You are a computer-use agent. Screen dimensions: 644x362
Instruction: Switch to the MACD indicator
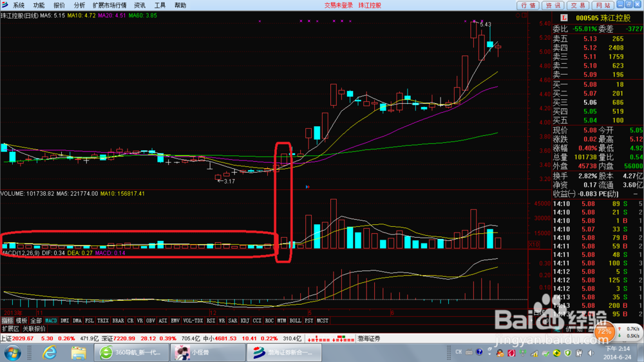[x=51, y=321]
